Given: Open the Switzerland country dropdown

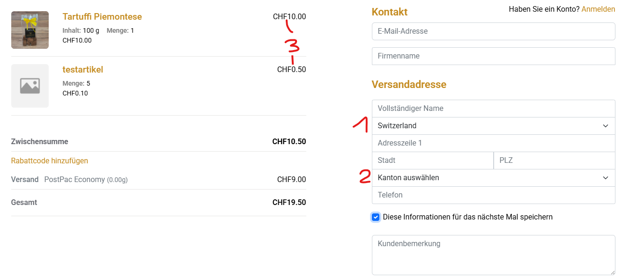Looking at the screenshot, I should [x=487, y=126].
